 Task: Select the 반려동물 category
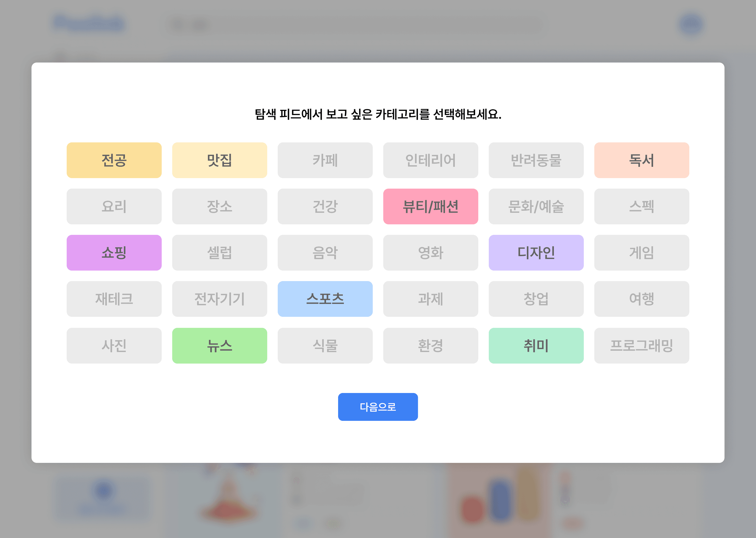tap(536, 160)
